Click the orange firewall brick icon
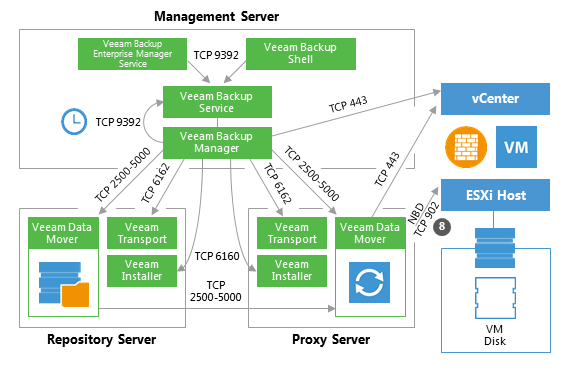 click(466, 147)
